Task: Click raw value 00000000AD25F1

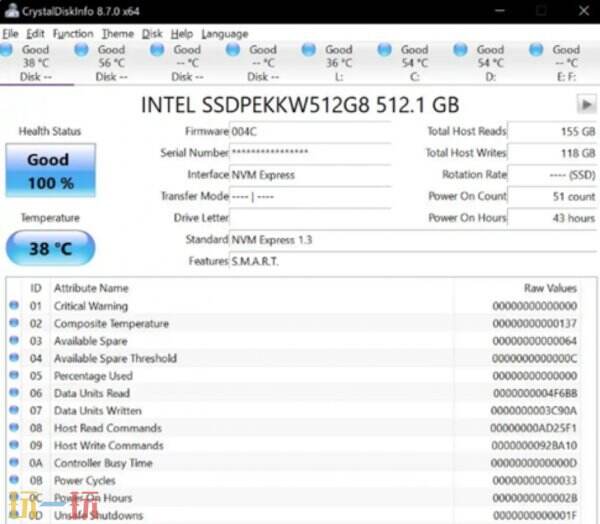Action: coord(533,428)
